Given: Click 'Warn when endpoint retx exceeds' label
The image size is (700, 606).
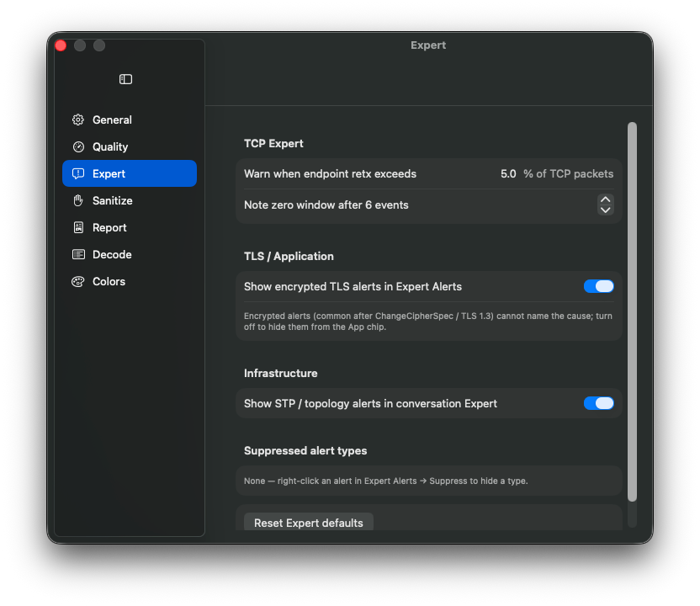Looking at the screenshot, I should (330, 173).
